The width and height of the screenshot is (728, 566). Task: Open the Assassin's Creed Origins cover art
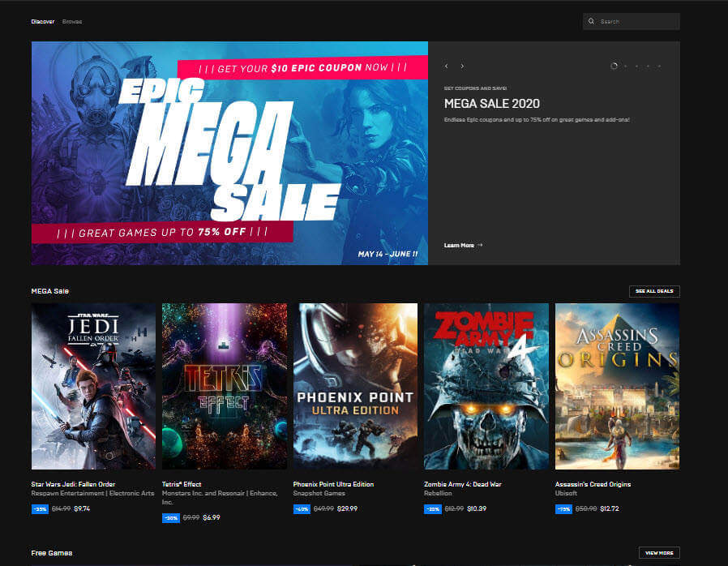(x=617, y=386)
